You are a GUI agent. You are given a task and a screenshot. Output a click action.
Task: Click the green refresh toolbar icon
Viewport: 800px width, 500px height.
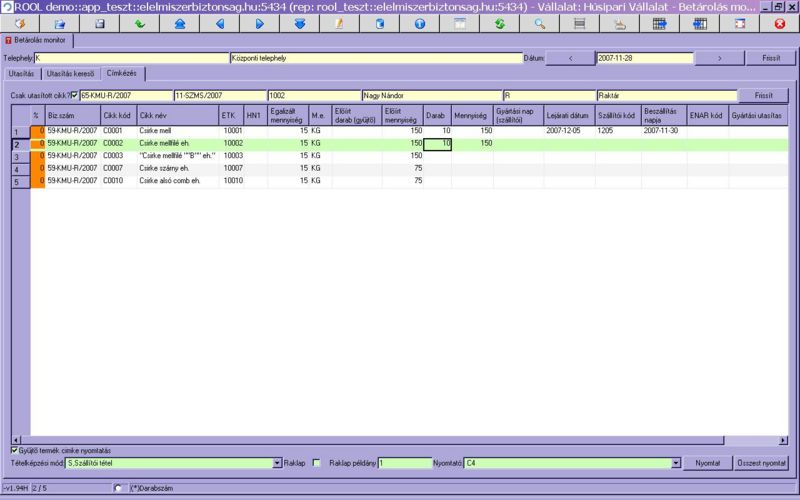(499, 23)
